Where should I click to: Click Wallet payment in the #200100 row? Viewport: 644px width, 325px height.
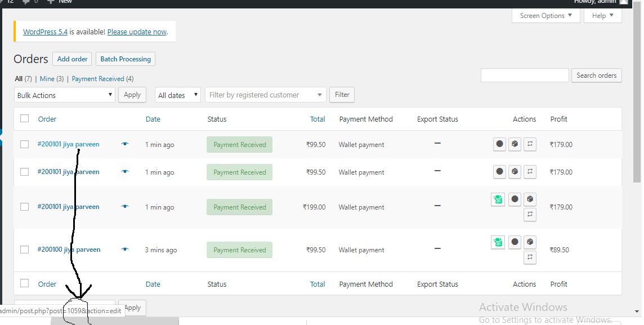pos(361,250)
